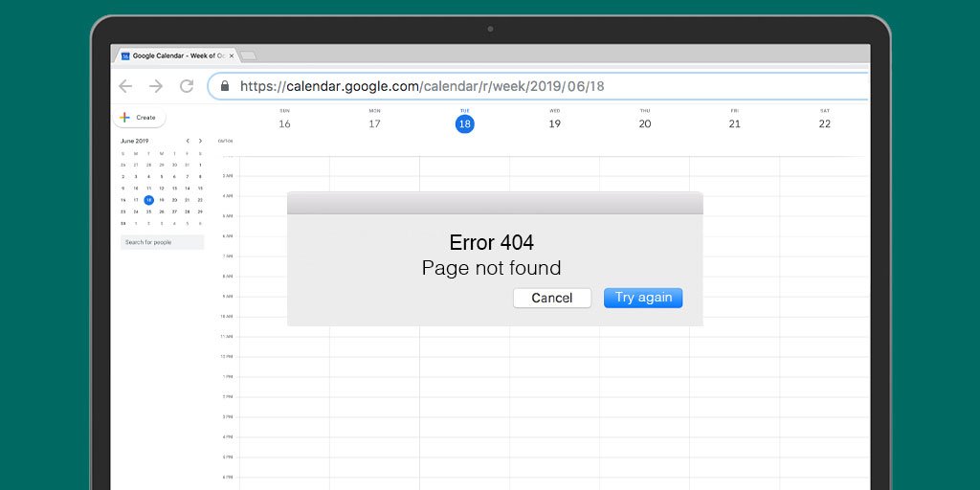The height and width of the screenshot is (490, 980).
Task: Select highlighted 18 in the mini calendar
Action: (148, 200)
